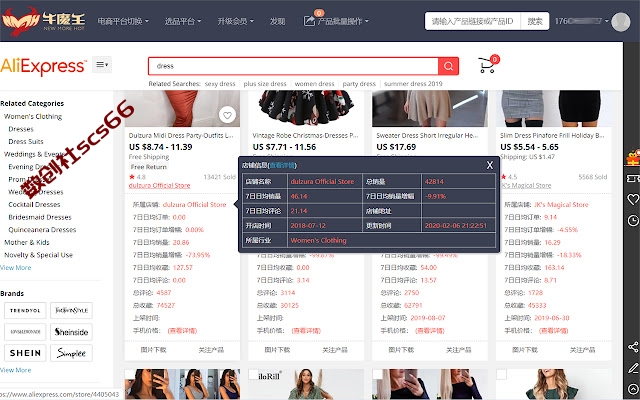
Task: Open the Vintage Robe Christmas Dresses title
Action: tap(305, 136)
